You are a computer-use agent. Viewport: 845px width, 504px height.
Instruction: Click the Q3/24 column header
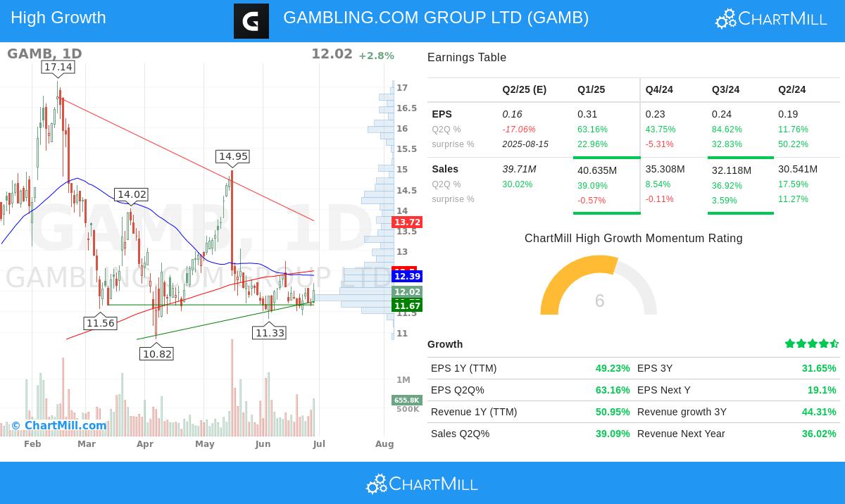click(x=725, y=90)
